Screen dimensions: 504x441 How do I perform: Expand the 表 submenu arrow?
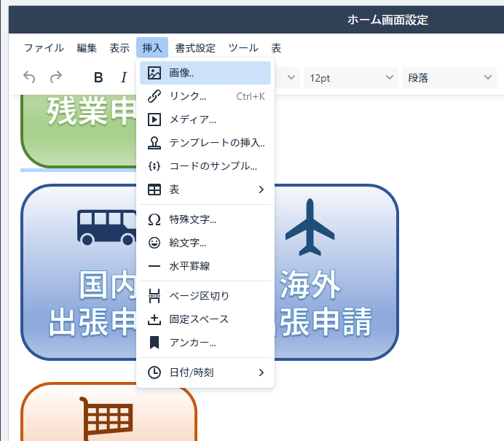coord(261,190)
